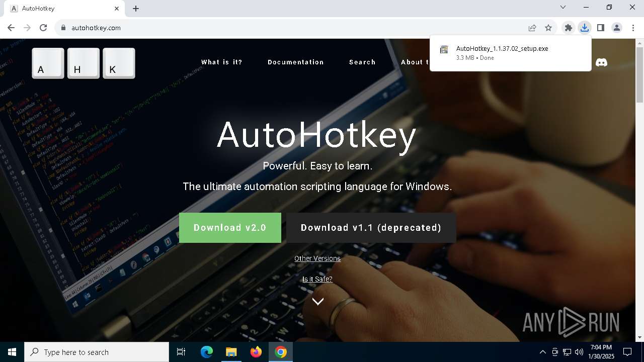Open Windows Start menu
Screen dimensions: 644x362
pyautogui.click(x=12, y=352)
